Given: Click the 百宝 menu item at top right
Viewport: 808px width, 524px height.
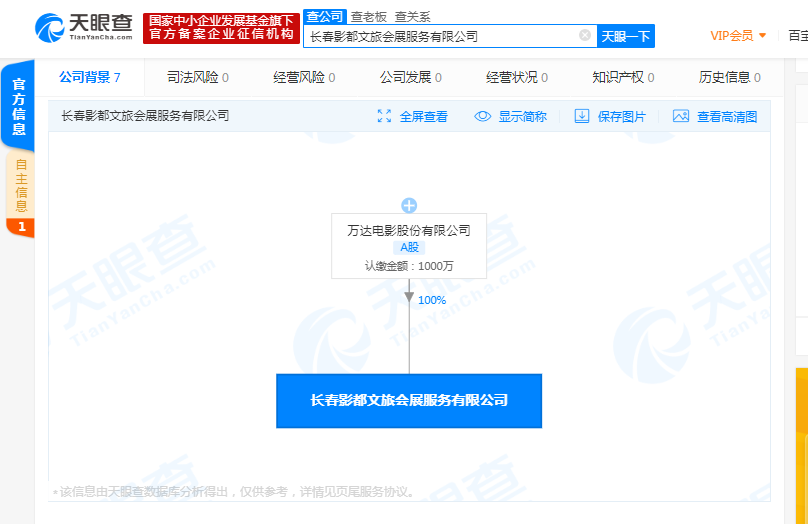Looking at the screenshot, I should tap(798, 36).
